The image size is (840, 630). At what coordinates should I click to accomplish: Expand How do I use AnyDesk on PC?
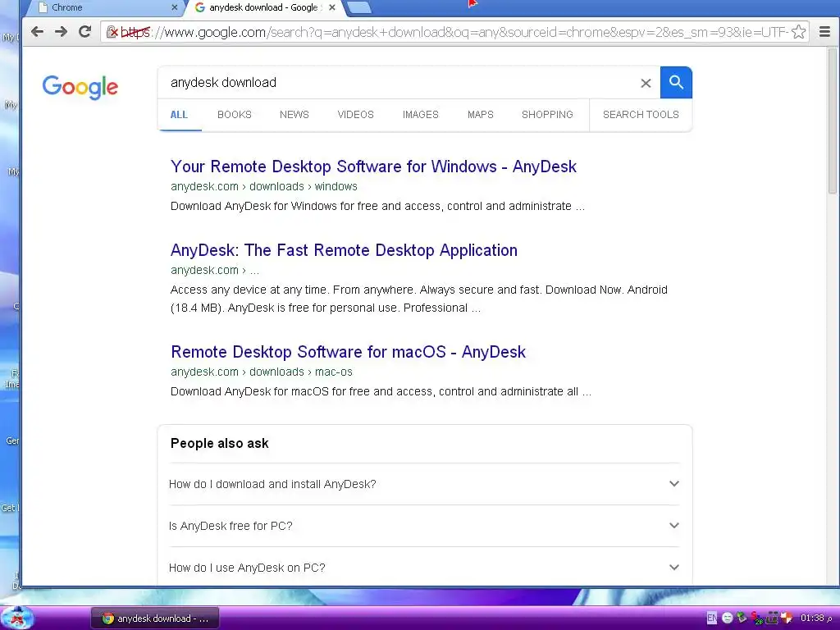click(x=424, y=568)
